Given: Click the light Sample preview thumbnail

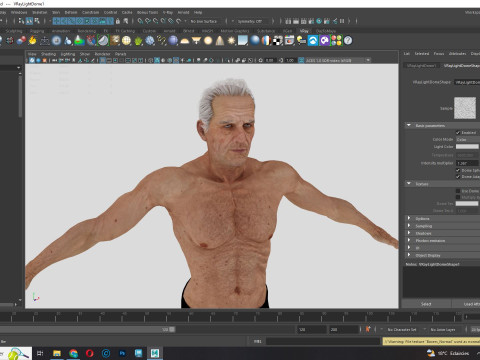Looking at the screenshot, I should (465, 108).
